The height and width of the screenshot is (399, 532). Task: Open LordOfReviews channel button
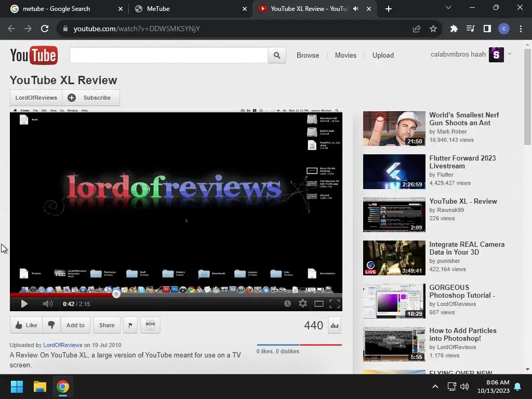[x=36, y=98]
